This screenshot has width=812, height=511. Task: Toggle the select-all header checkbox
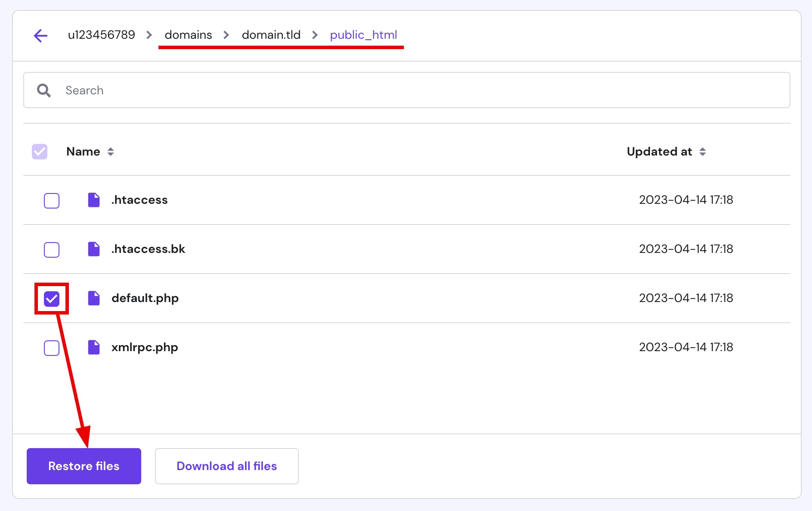[40, 152]
